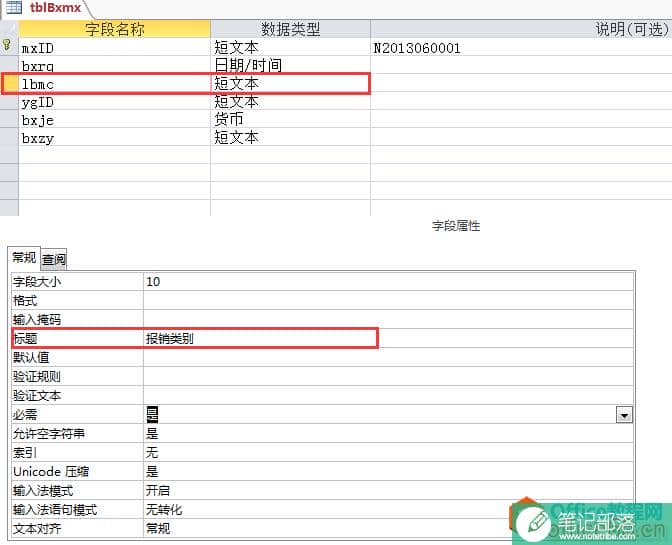Image resolution: width=672 pixels, height=545 pixels.
Task: Click the row selector of ygID
Action: click(9, 102)
